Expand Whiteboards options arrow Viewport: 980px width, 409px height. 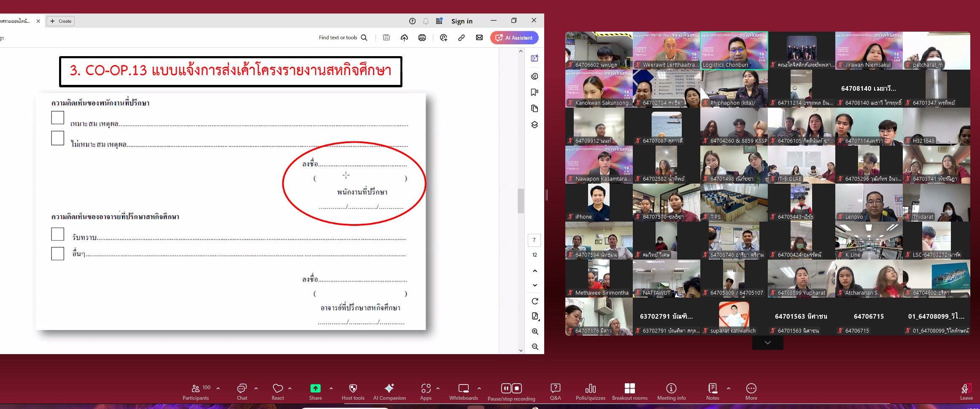pos(479,388)
